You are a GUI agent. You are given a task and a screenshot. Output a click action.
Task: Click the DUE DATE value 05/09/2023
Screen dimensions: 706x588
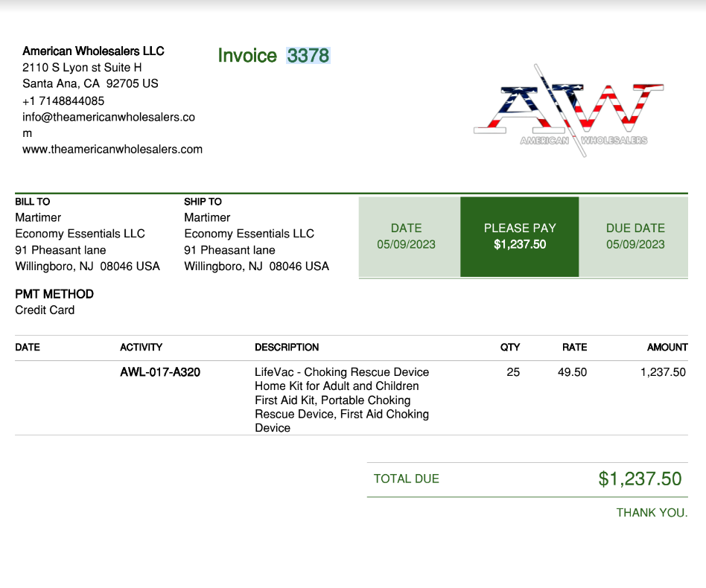pos(635,244)
